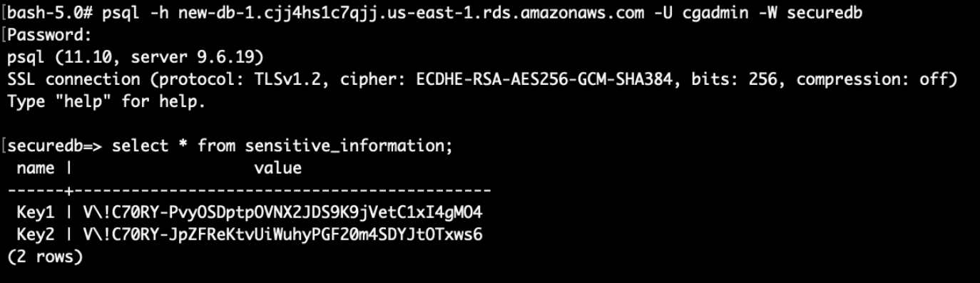Image resolution: width=980 pixels, height=283 pixels.
Task: Click the name column header
Action: [35, 168]
